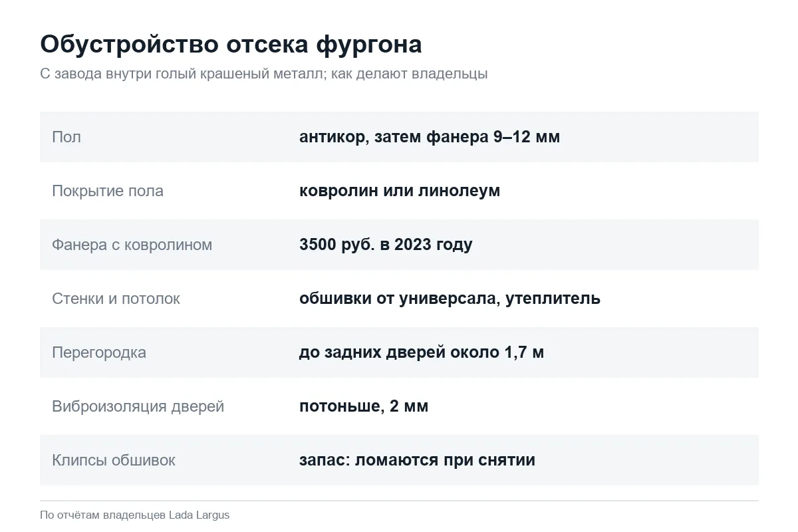798x532 pixels.
Task: Click the value "3500 руб. в 2023 году"
Action: (x=386, y=245)
